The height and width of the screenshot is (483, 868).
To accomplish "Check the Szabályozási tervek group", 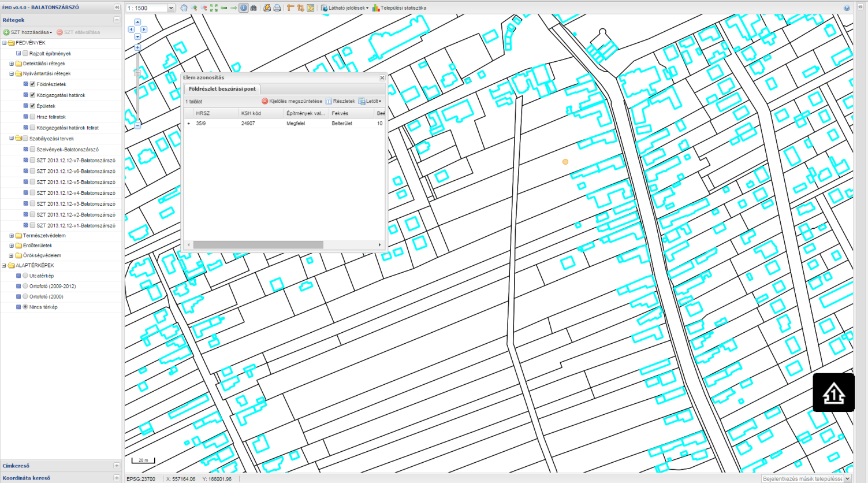I will coord(25,139).
